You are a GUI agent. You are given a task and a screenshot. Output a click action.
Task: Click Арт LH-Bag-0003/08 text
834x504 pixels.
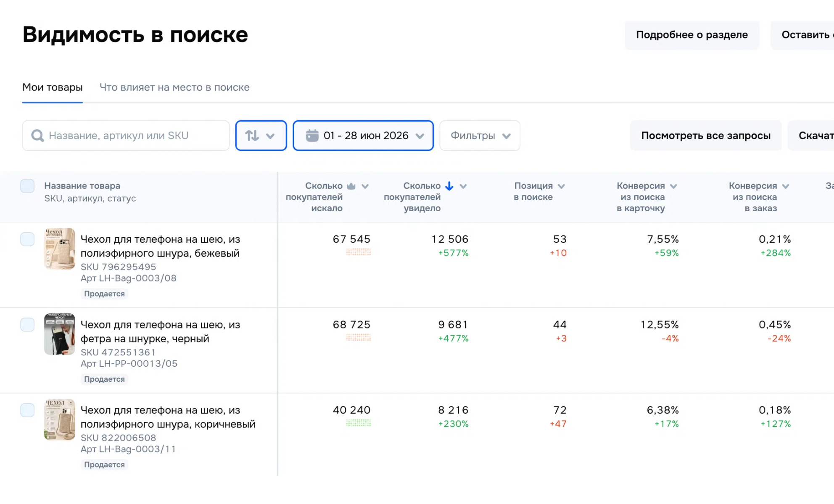click(128, 278)
